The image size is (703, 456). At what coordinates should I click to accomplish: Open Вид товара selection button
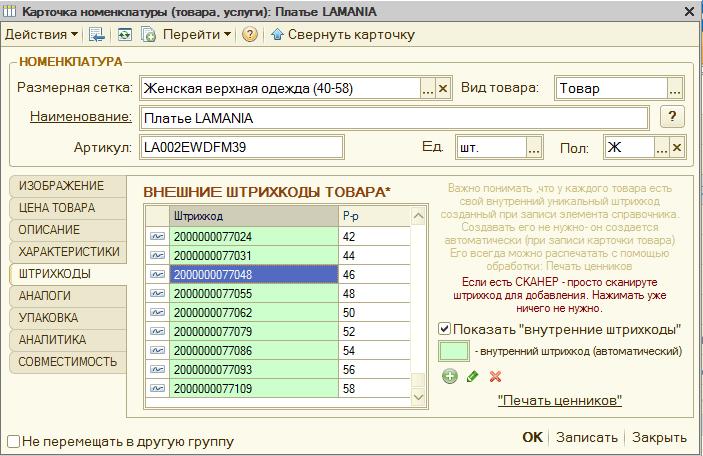(675, 88)
